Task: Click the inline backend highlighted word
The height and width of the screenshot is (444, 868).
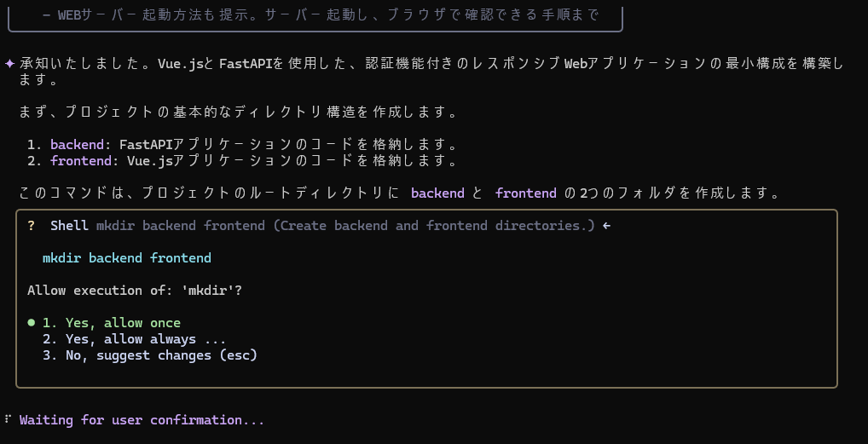Action: (438, 193)
